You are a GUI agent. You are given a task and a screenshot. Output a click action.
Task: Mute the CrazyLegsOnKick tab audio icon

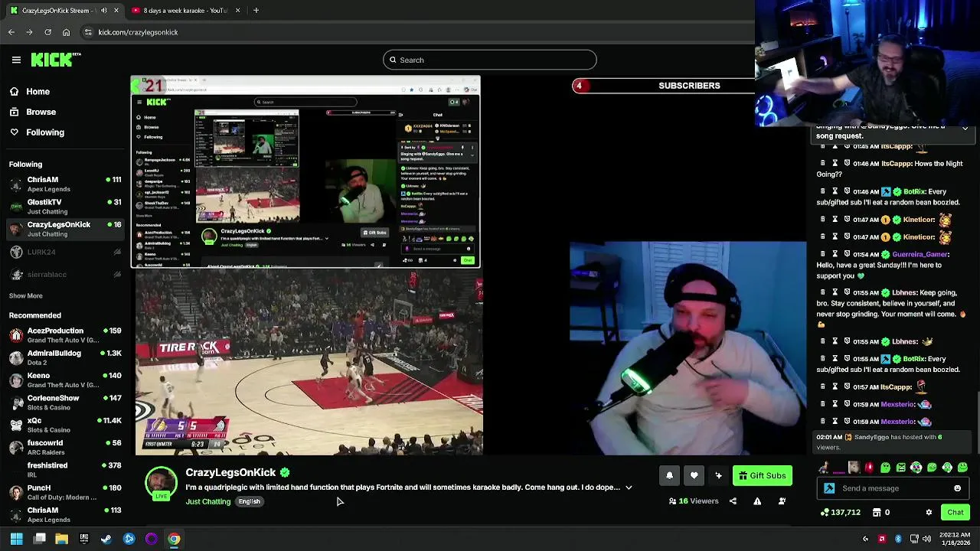[104, 11]
